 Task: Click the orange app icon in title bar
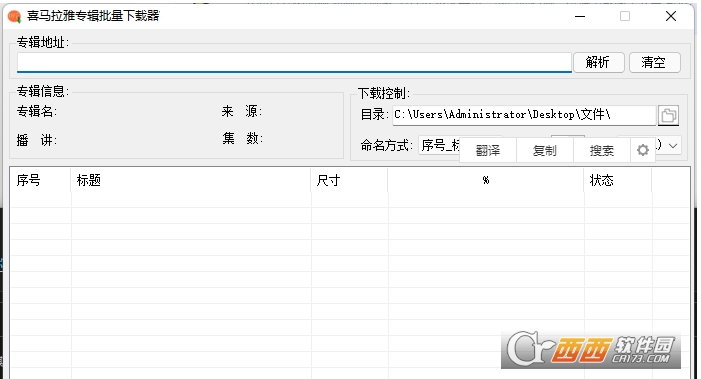[x=14, y=17]
